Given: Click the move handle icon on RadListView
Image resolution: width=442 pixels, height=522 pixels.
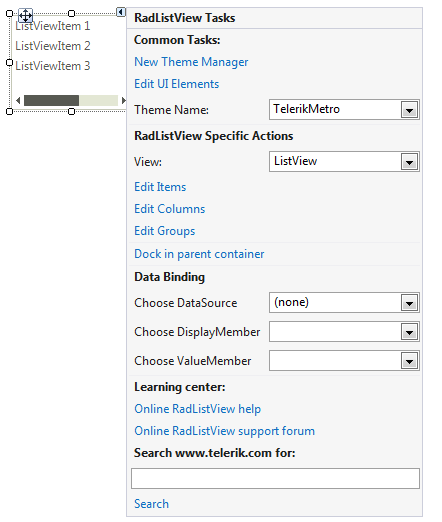Looking at the screenshot, I should [x=25, y=15].
